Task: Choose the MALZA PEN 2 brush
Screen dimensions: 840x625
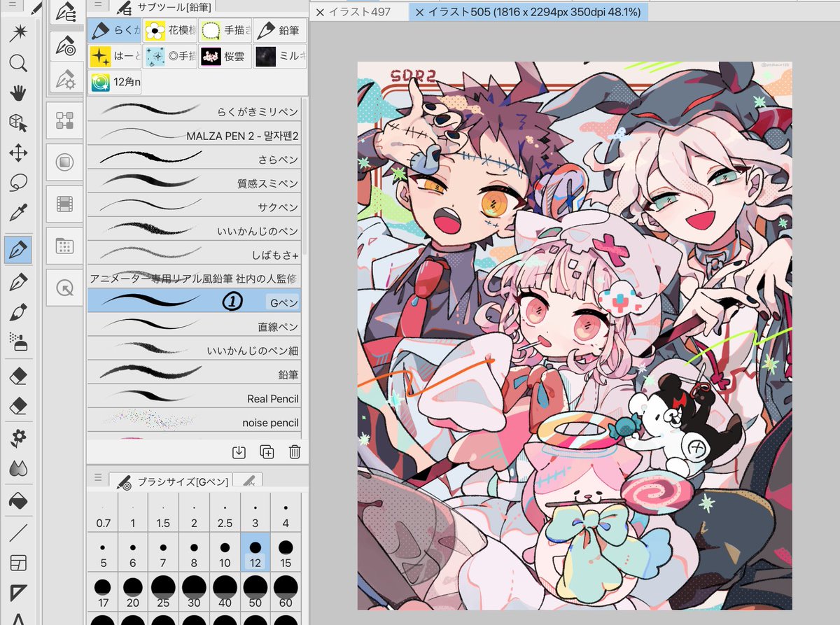Action: coord(194,134)
